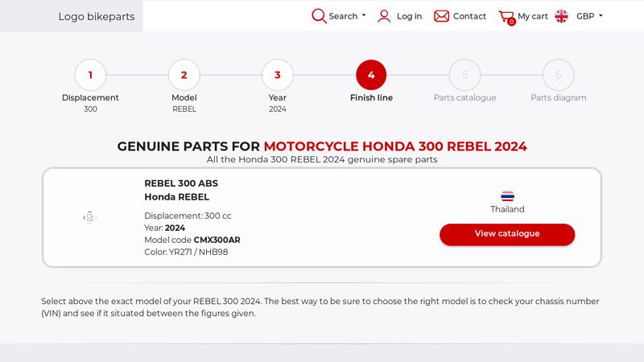Open the shopping cart icon
Image resolution: width=644 pixels, height=362 pixels.
click(x=507, y=17)
